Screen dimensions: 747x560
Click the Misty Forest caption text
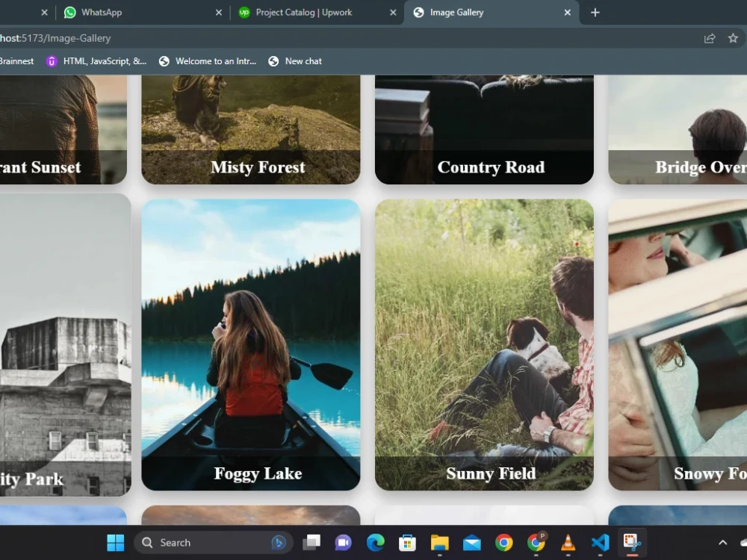point(258,167)
